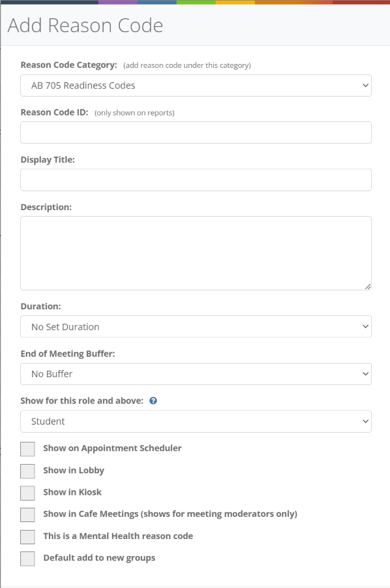
Task: Click the Description field resize handle
Action: [x=368, y=285]
